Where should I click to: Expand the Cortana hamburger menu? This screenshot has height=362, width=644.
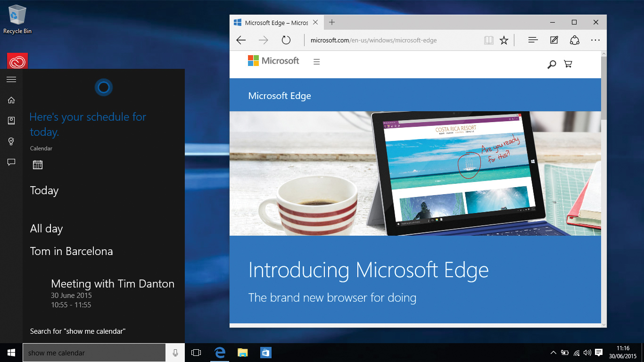[11, 79]
